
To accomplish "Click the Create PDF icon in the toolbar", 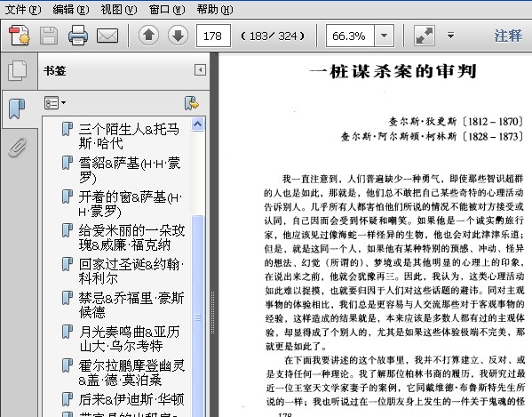I will tap(19, 36).
